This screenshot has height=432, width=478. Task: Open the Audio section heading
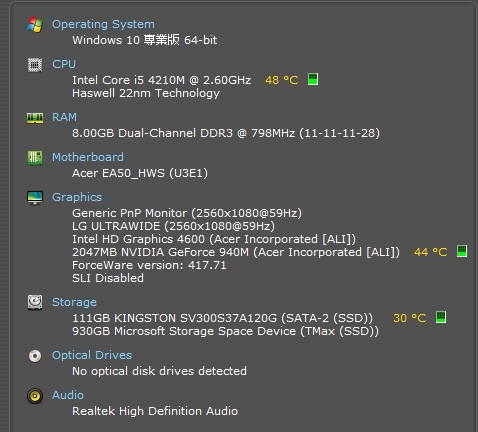click(68, 395)
